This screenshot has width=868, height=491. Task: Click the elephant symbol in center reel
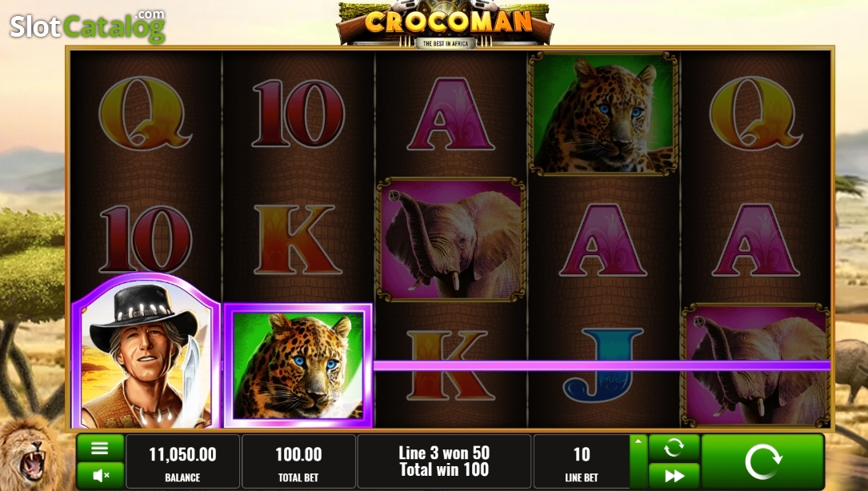click(450, 239)
